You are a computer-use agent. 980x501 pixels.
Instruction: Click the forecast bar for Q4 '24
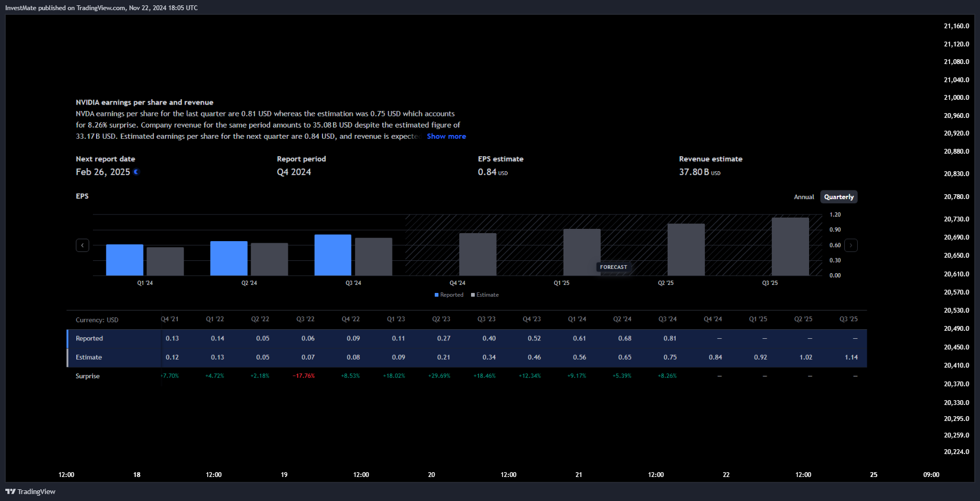click(478, 255)
